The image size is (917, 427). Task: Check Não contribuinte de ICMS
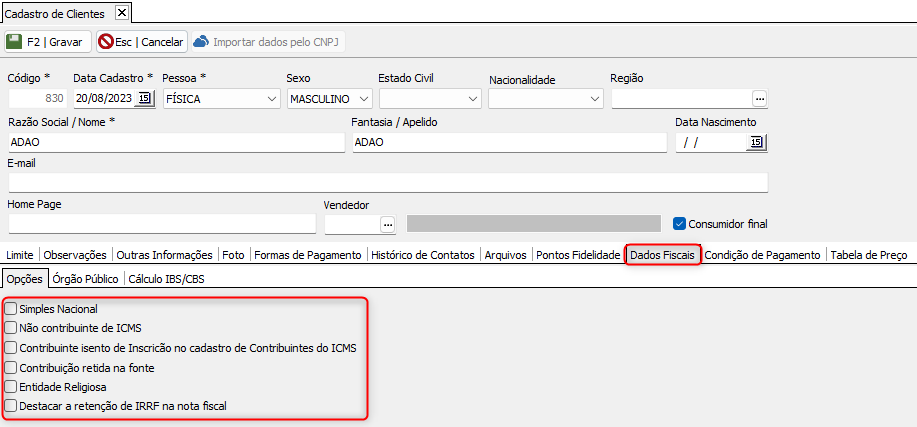11,329
